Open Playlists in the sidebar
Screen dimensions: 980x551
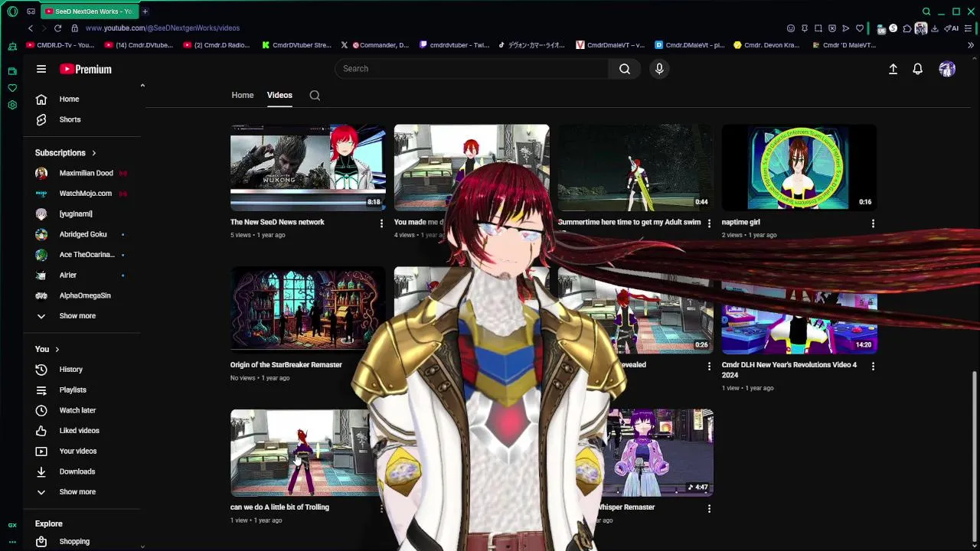(73, 390)
